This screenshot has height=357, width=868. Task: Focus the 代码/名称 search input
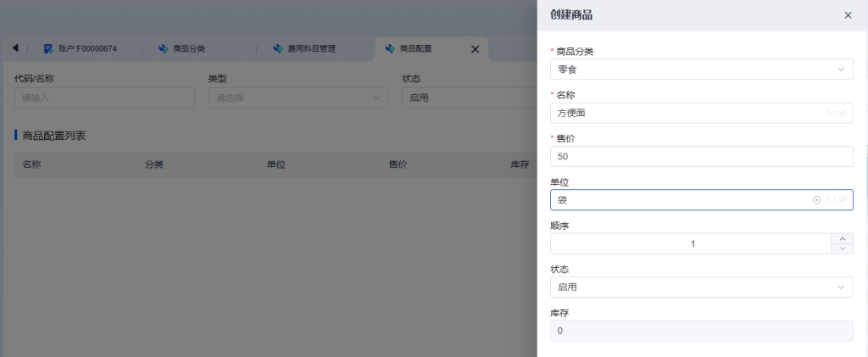pyautogui.click(x=104, y=98)
